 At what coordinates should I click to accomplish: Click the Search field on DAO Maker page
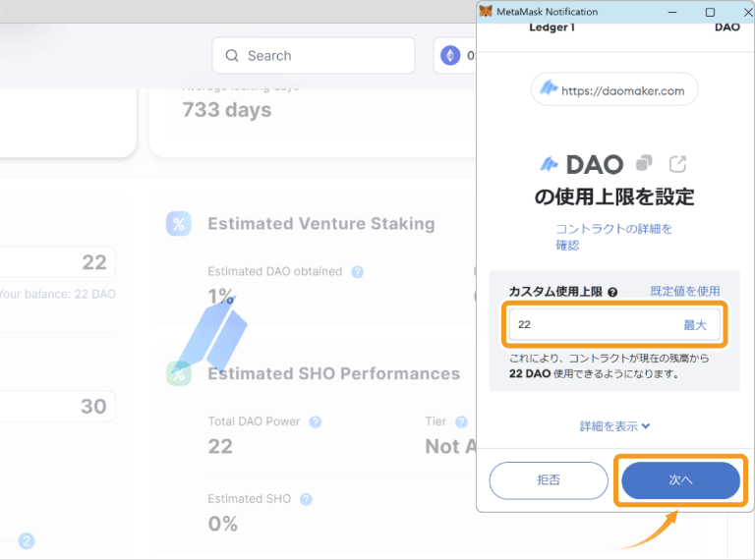pos(314,56)
